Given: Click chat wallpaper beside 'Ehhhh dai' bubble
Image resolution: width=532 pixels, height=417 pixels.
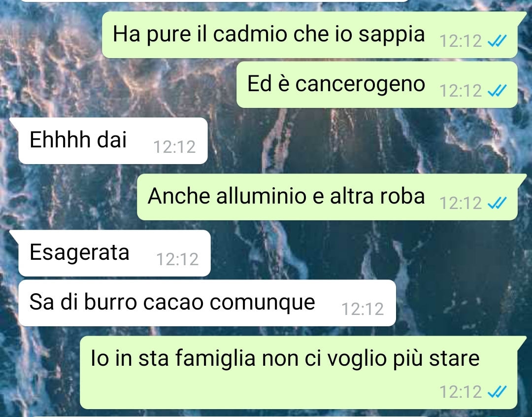Looking at the screenshot, I should [339, 141].
